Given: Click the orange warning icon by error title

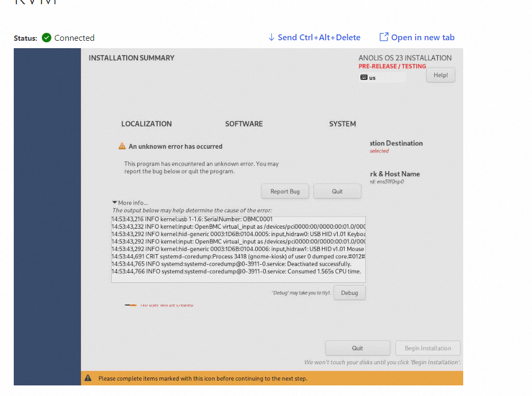Looking at the screenshot, I should 122,146.
